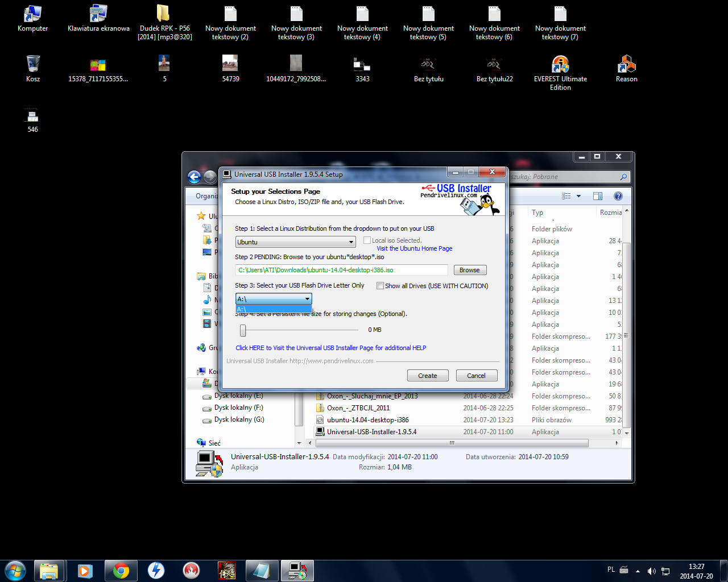This screenshot has height=582, width=728.
Task: Select the desktop image named 5
Action: pyautogui.click(x=164, y=69)
